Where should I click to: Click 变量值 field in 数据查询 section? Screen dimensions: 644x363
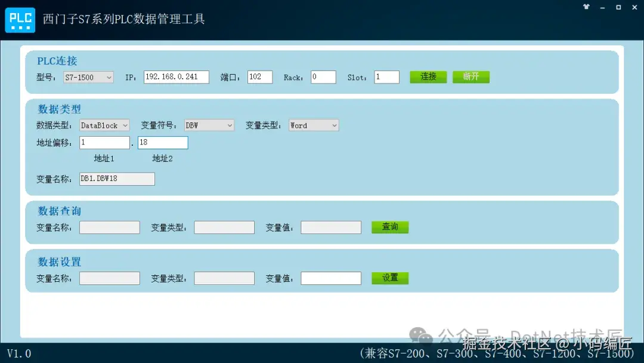tap(331, 227)
